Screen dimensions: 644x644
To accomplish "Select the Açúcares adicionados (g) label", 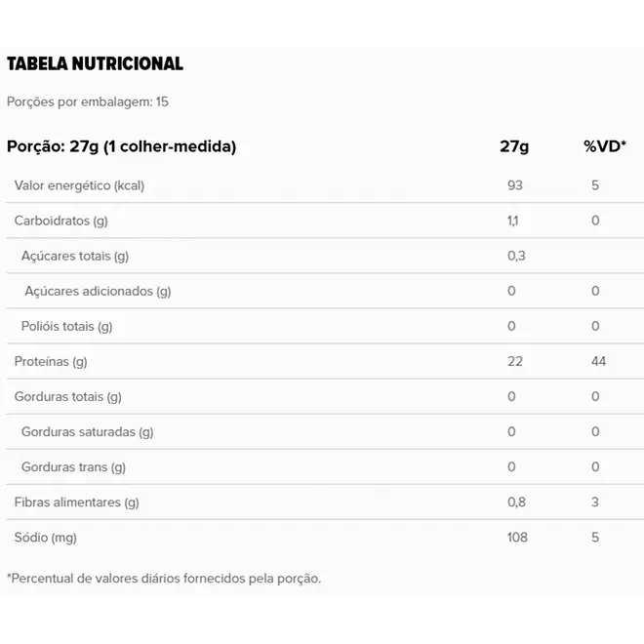I will [x=98, y=291].
